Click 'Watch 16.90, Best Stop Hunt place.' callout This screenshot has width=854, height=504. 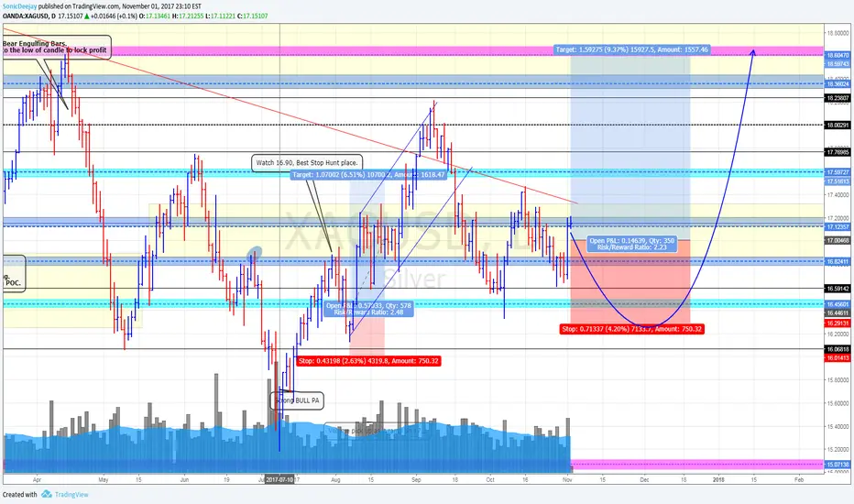(307, 162)
